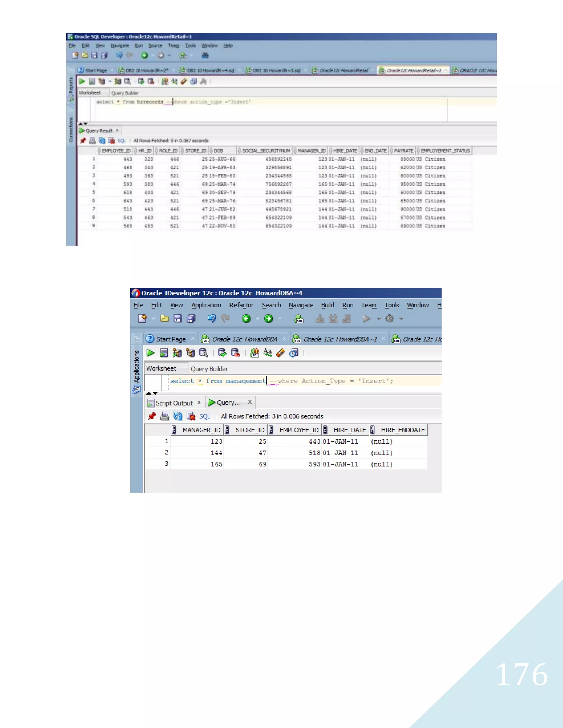
Task: Click Undo icon in JDeveloper main toolbar
Action: (212, 318)
